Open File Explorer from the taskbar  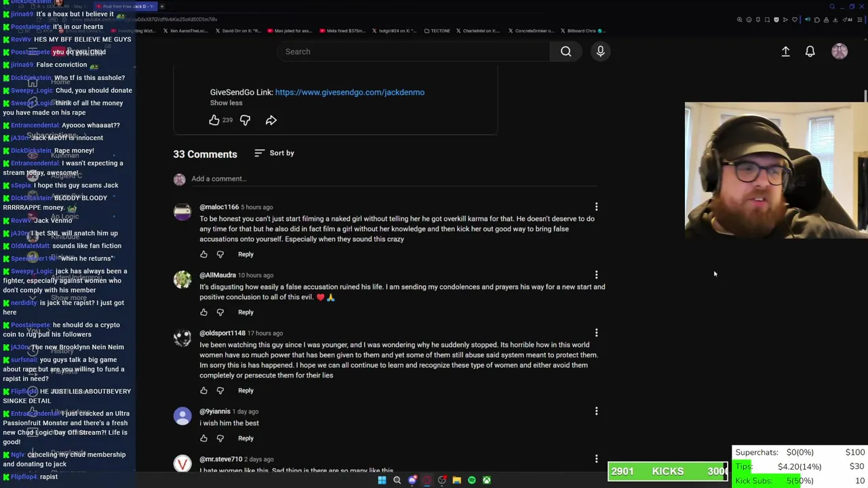456,480
